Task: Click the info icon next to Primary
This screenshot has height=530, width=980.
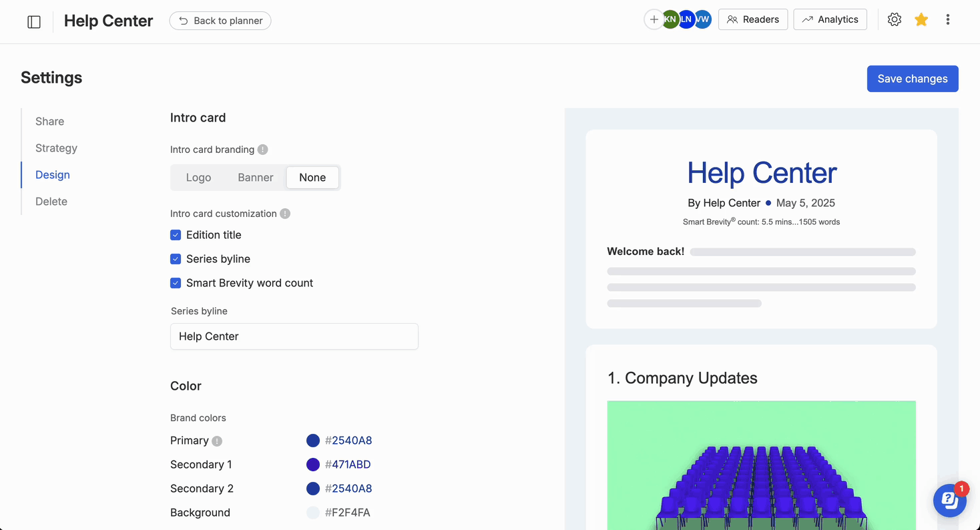Action: coord(217,441)
